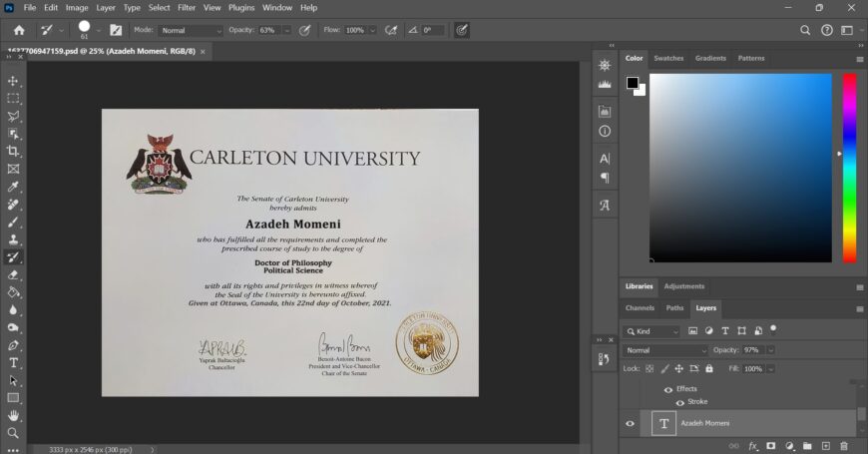The width and height of the screenshot is (868, 454).
Task: Click the vertical hue slider
Action: (x=850, y=168)
